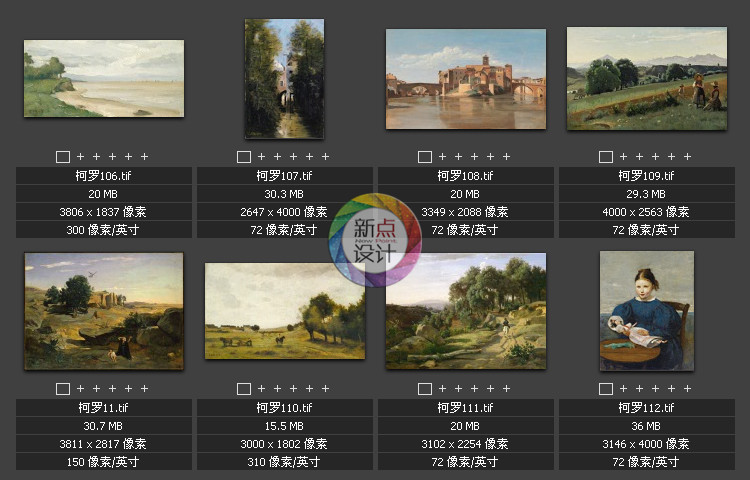Set 3-star rating for 柯罗110.tif
Image resolution: width=750 pixels, height=480 pixels.
293,388
